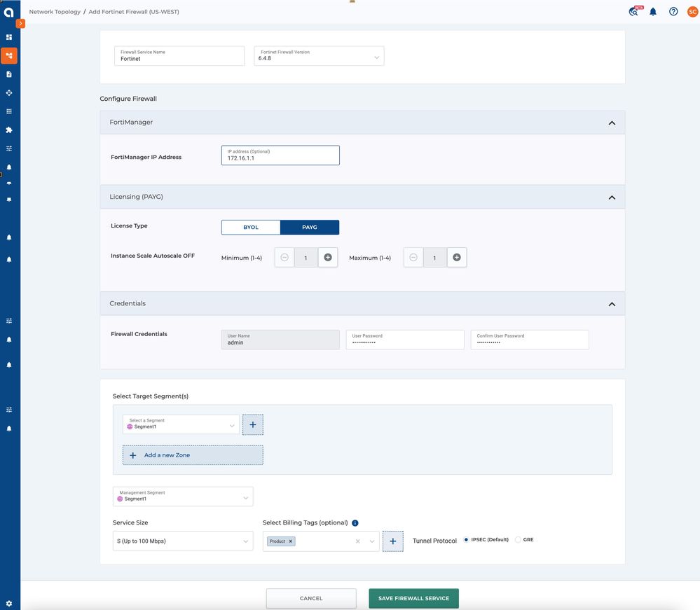This screenshot has height=610, width=700.
Task: Click 'Add Fortinet Firewall (US-WEST)' breadcrumb text
Action: (x=134, y=12)
